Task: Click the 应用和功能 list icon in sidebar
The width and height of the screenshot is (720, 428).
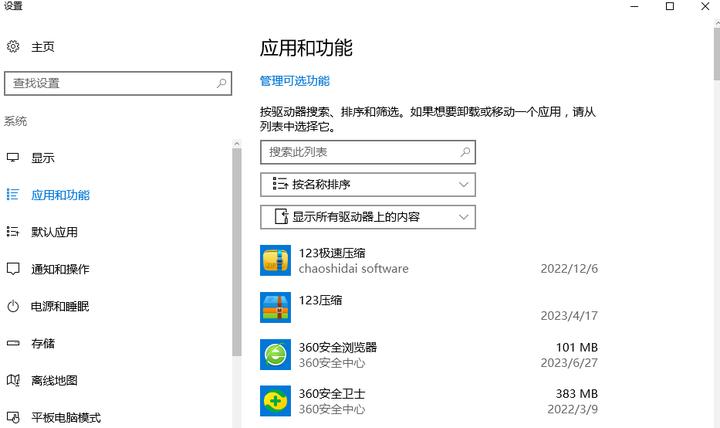Action: pos(13,195)
